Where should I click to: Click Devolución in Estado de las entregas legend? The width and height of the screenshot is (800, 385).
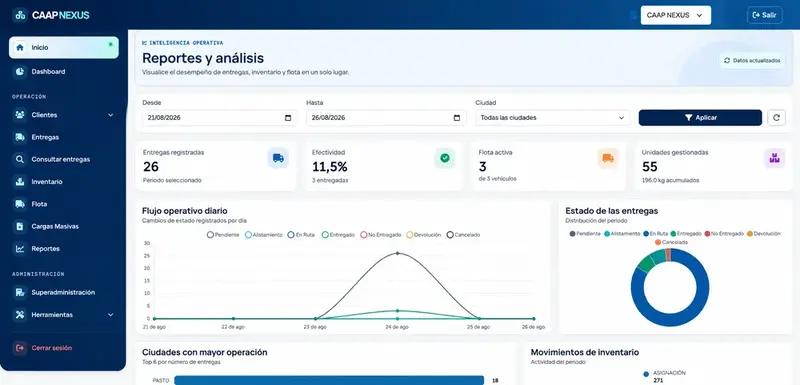[x=763, y=234]
